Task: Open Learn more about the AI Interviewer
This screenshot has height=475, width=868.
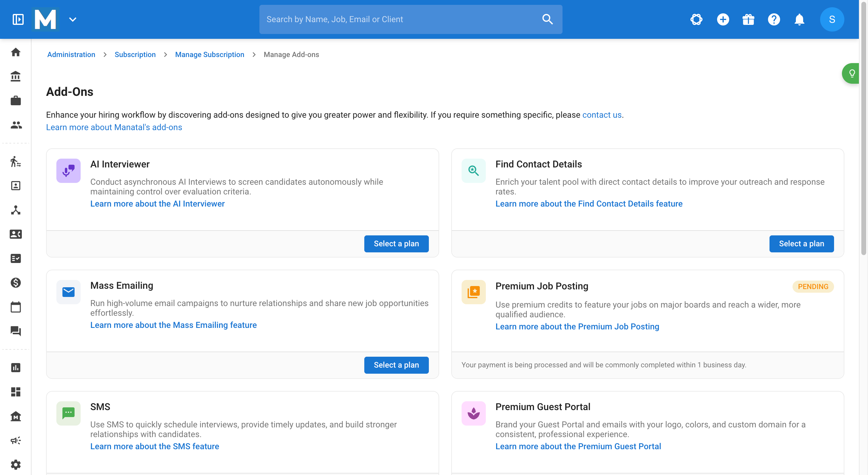Action: coord(157,204)
